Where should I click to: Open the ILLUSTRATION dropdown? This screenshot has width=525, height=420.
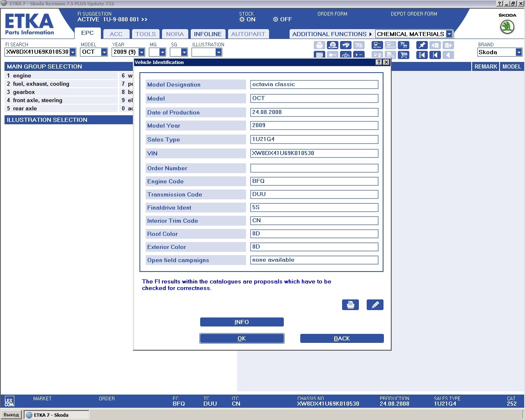click(219, 52)
